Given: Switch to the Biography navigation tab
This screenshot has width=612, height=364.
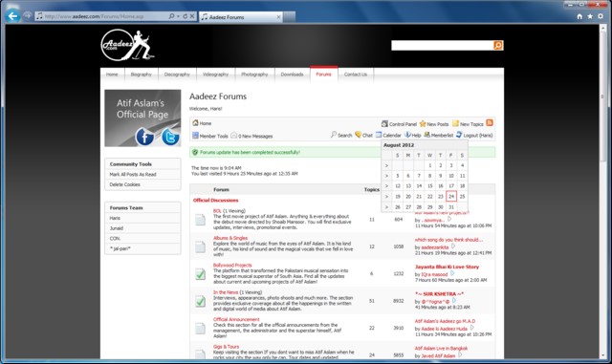Looking at the screenshot, I should (141, 75).
